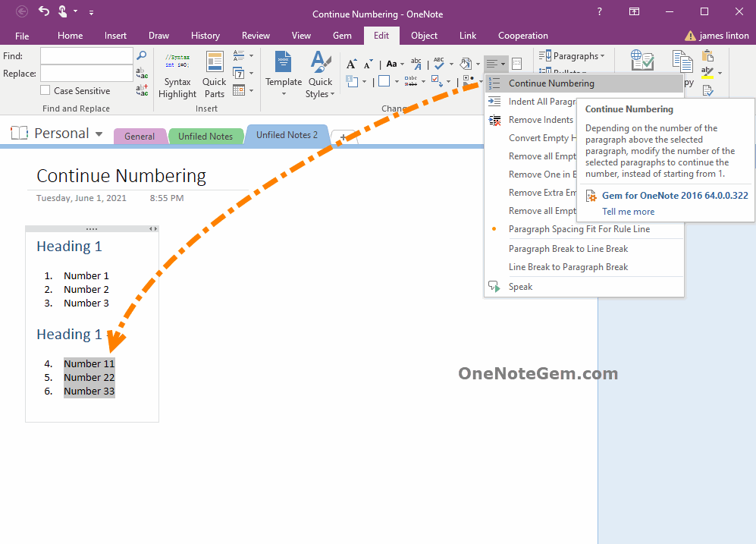Click the Increase Font Size icon
This screenshot has width=756, height=544.
[x=351, y=62]
